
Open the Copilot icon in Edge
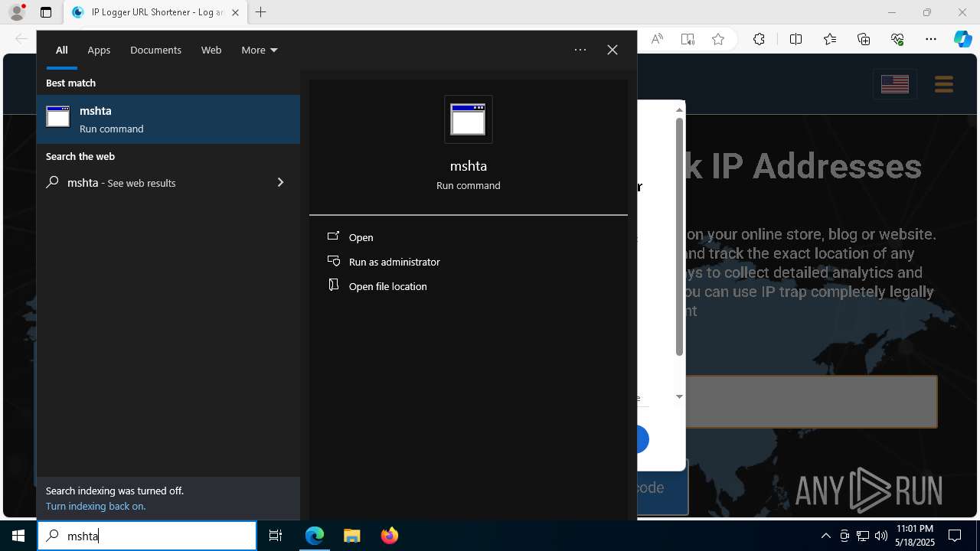coord(962,40)
